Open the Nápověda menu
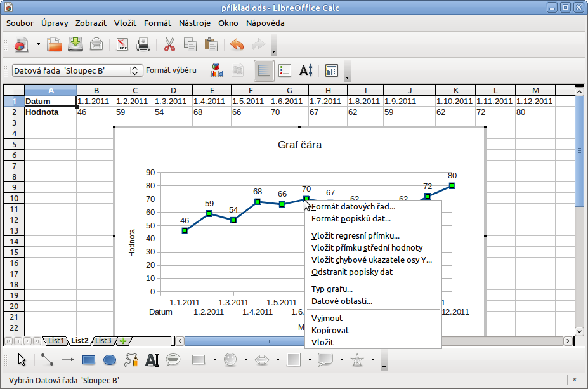 click(x=265, y=23)
